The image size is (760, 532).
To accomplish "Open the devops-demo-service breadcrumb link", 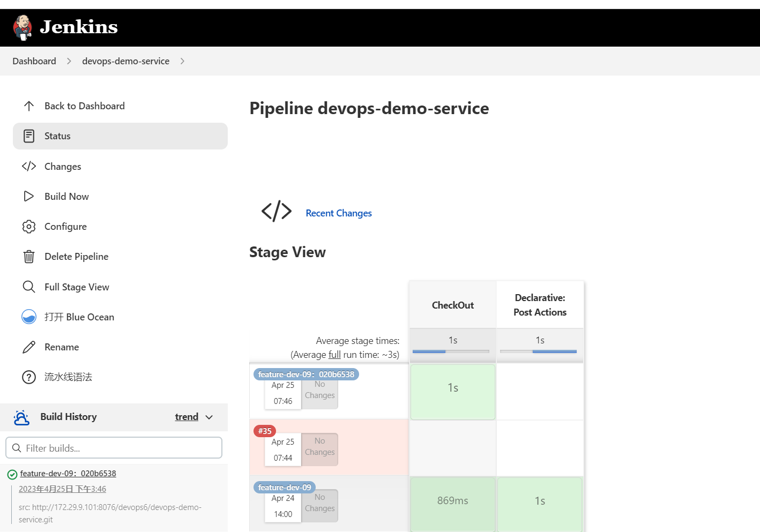I will (125, 61).
